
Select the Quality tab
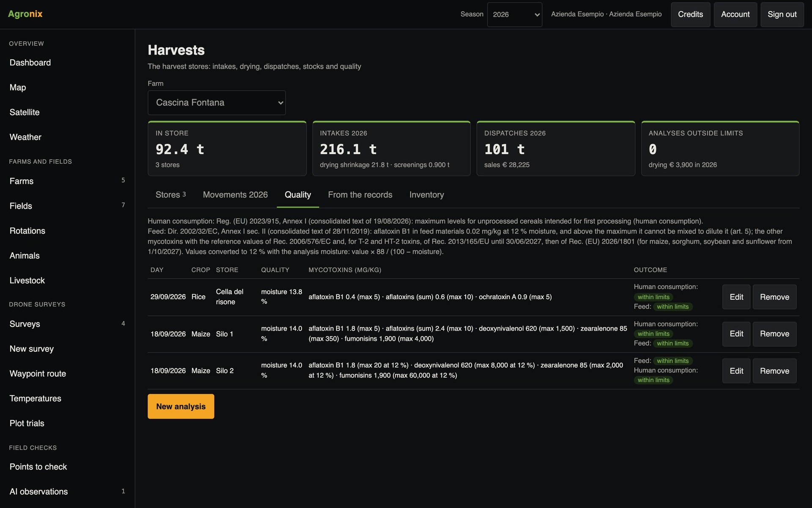pyautogui.click(x=298, y=195)
